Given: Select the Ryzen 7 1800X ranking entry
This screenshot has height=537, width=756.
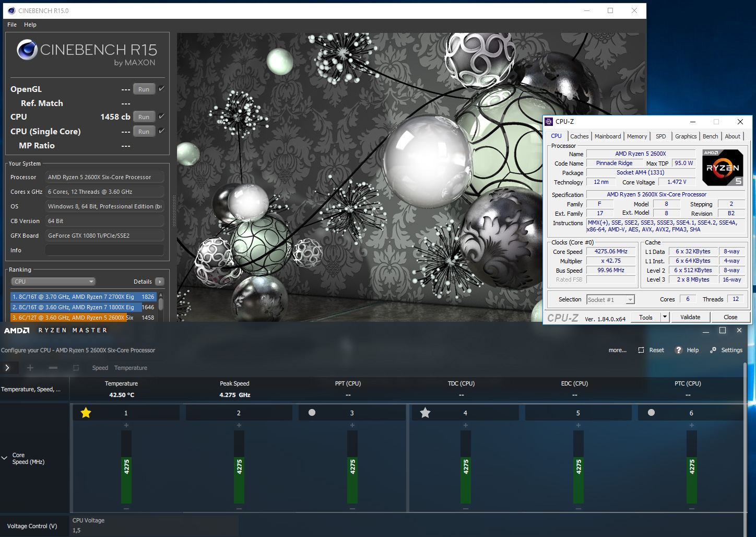Looking at the screenshot, I should coord(83,307).
